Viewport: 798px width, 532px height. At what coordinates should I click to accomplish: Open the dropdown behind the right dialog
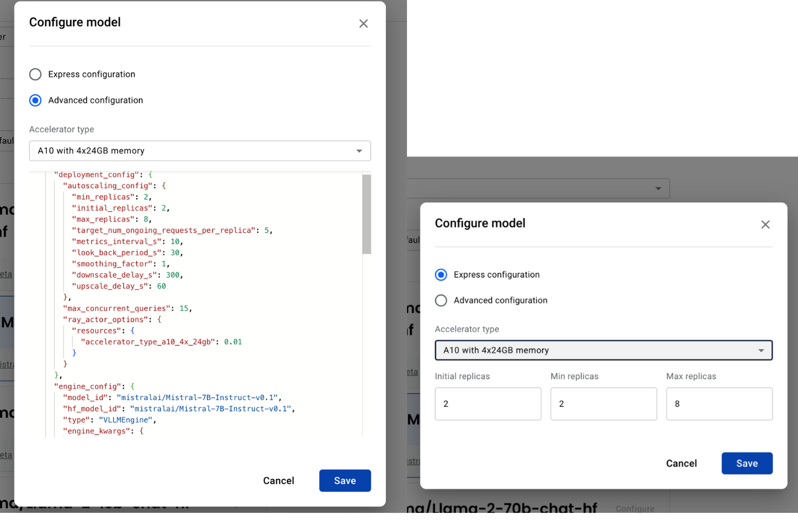click(x=538, y=188)
